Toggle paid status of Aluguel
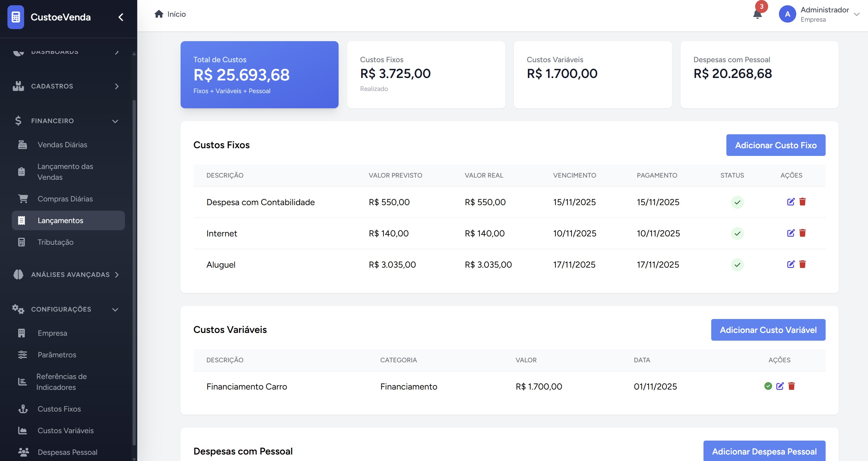868x461 pixels. (x=737, y=265)
